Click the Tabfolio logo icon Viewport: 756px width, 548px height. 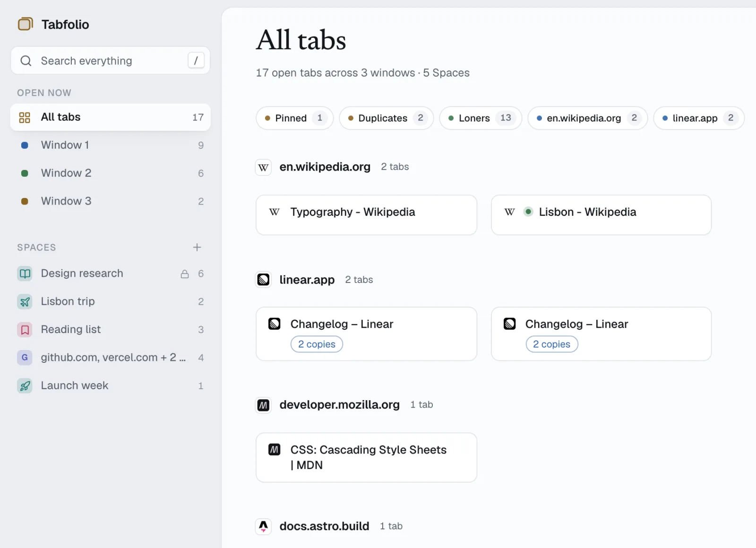click(25, 24)
